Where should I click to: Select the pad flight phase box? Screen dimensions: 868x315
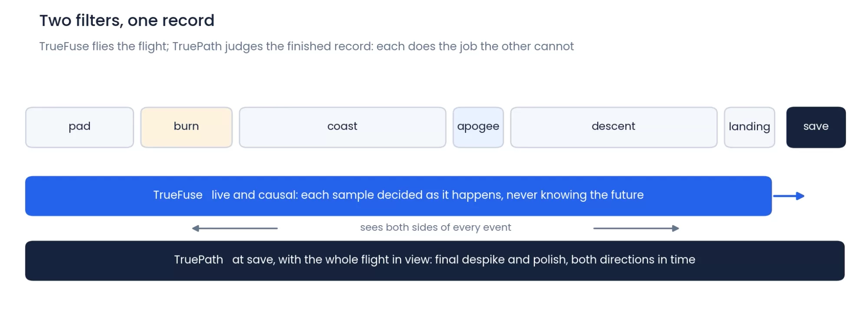point(79,127)
